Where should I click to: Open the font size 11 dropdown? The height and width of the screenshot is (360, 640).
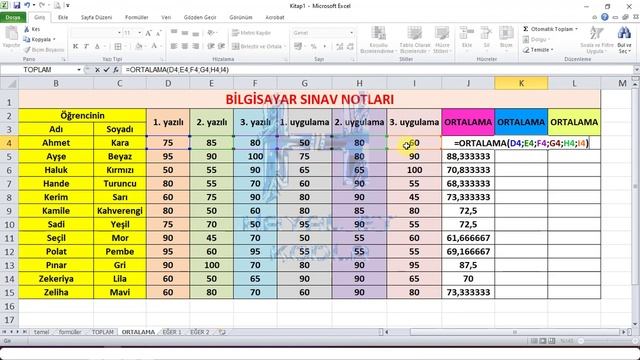point(139,33)
